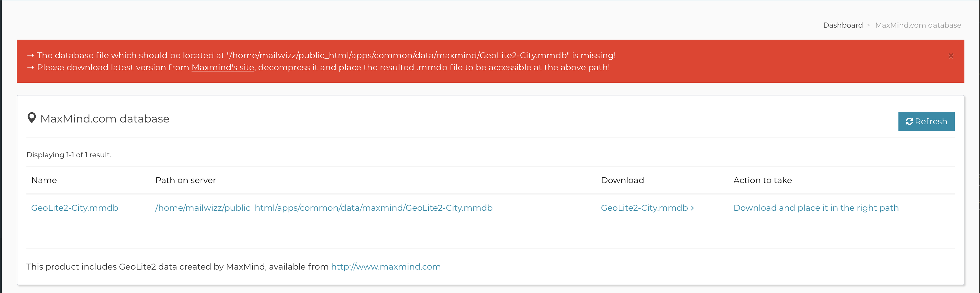Viewport: 980px width, 293px height.
Task: Click the MaxMind.com database breadcrumb item
Action: (918, 25)
